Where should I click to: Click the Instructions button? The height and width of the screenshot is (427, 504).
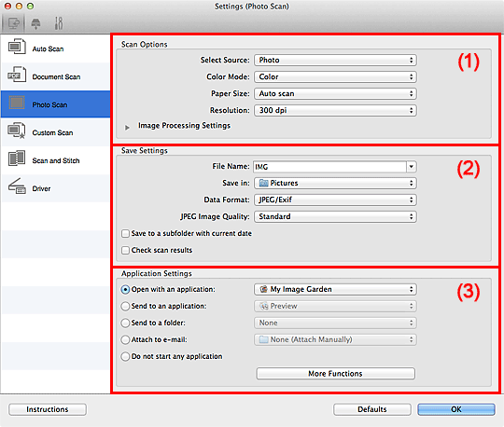(48, 409)
